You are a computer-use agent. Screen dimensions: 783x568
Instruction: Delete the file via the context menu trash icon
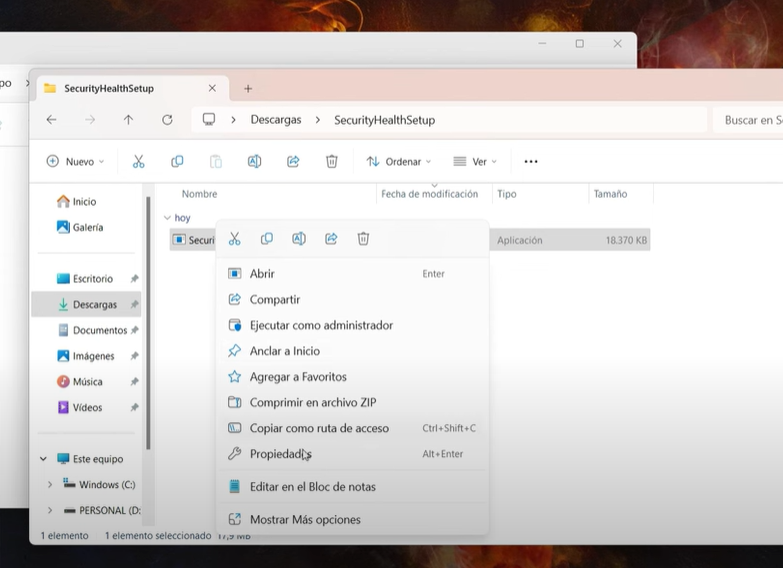(363, 239)
